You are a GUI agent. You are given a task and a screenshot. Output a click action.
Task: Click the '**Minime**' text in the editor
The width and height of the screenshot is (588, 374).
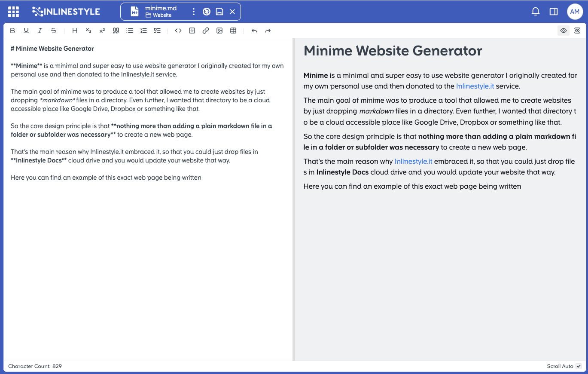coord(27,66)
